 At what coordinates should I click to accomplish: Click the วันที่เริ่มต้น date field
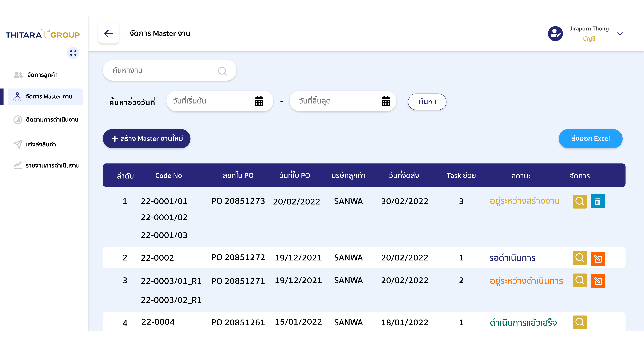coord(219,101)
